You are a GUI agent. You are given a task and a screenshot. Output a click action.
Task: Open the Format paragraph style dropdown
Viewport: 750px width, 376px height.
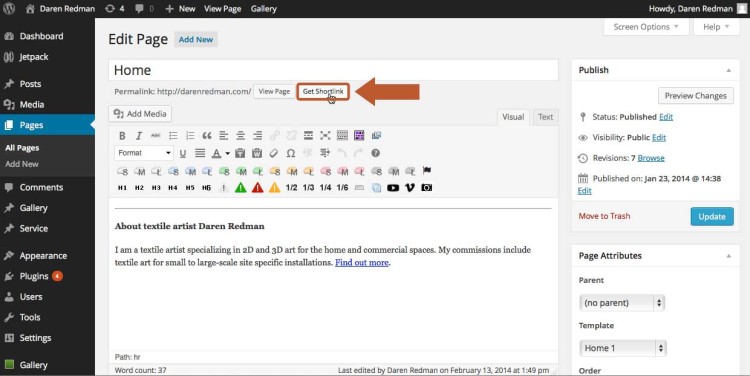click(143, 153)
